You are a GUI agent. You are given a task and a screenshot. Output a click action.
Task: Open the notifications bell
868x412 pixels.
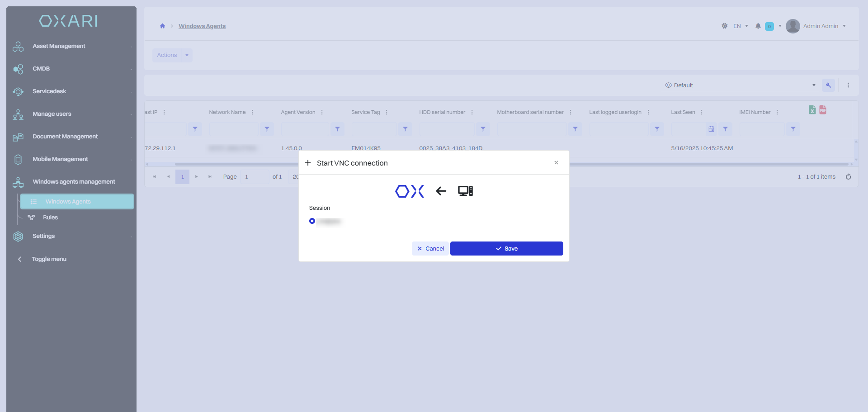pos(758,26)
